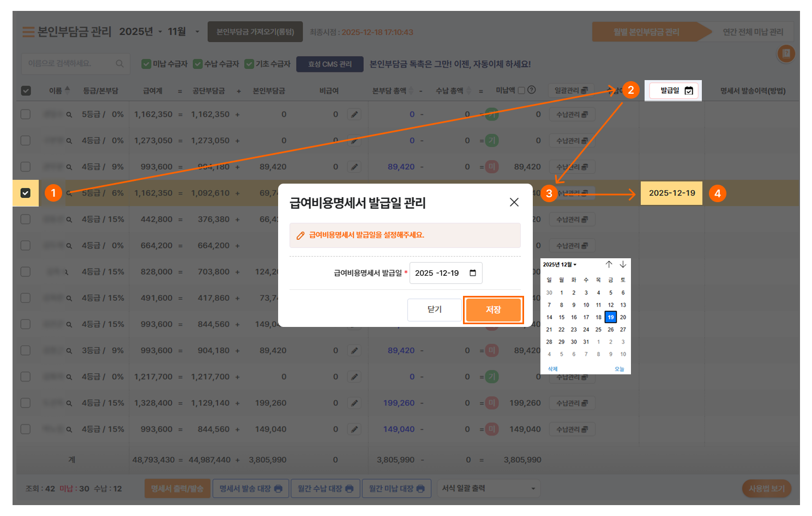
Task: Select the 월별 본인부담금 관리 tab
Action: tap(646, 32)
